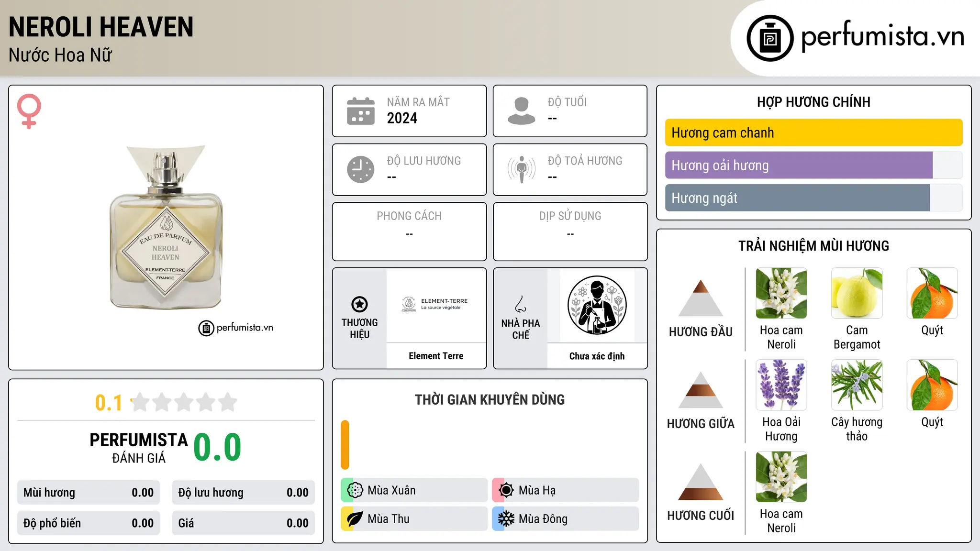Click the Độ lưu hương score row
Screen dimensions: 980x551
point(243,493)
